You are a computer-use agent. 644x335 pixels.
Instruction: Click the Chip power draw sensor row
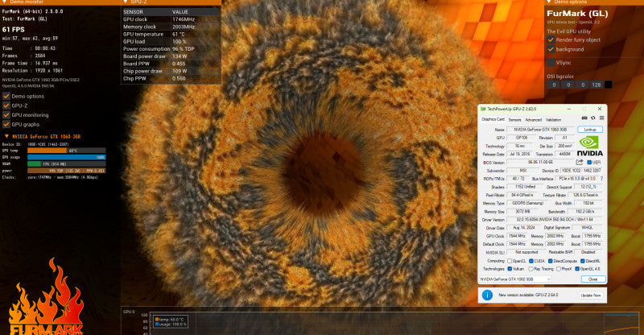(171, 71)
